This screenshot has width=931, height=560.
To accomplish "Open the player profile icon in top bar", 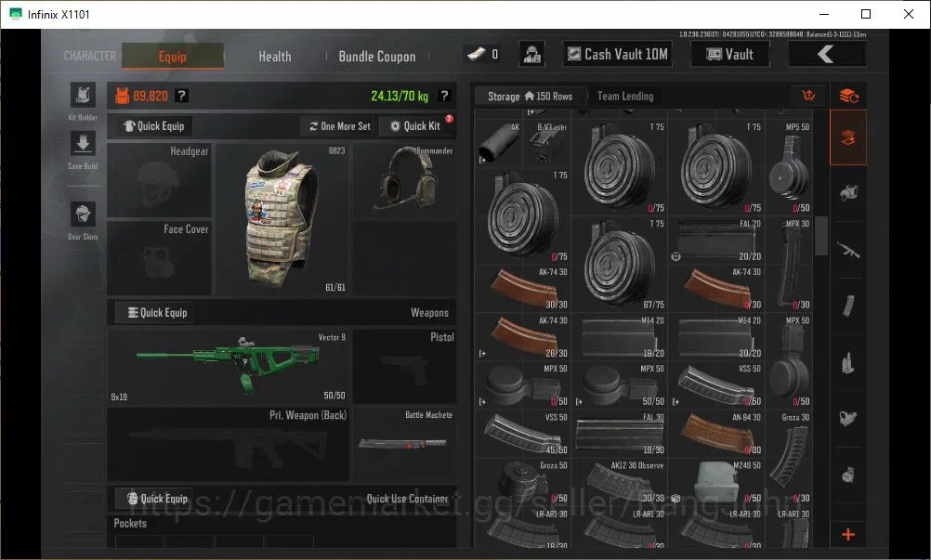I will (x=532, y=54).
